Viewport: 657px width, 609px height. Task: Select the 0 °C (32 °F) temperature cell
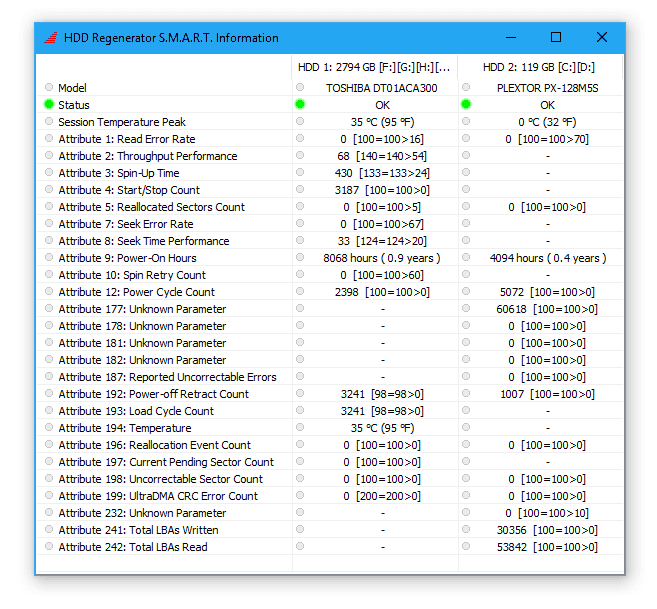(x=547, y=122)
